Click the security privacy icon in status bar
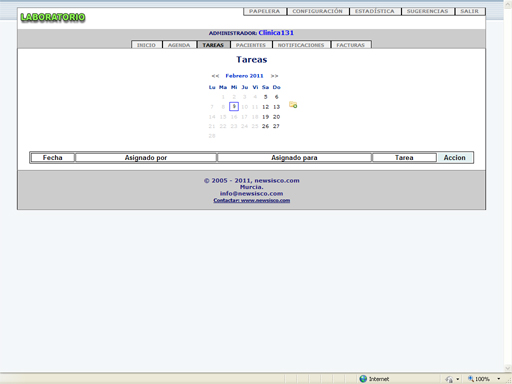The width and height of the screenshot is (512, 384). click(449, 379)
